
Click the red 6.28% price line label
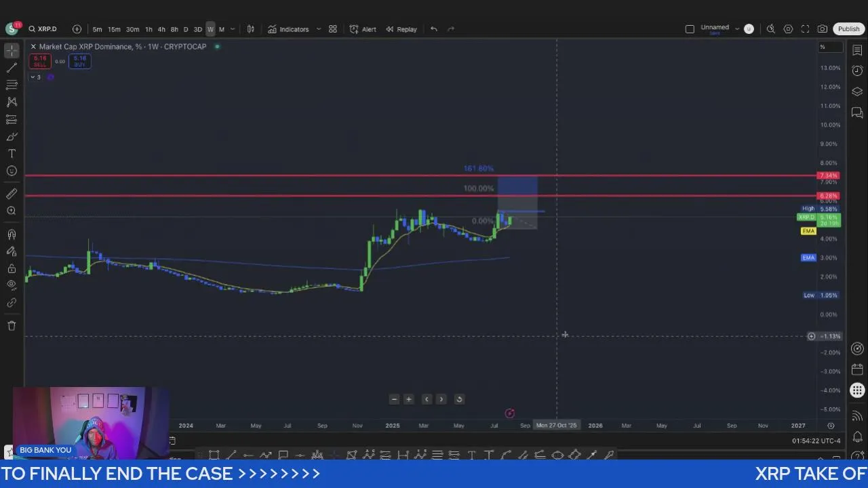[828, 196]
